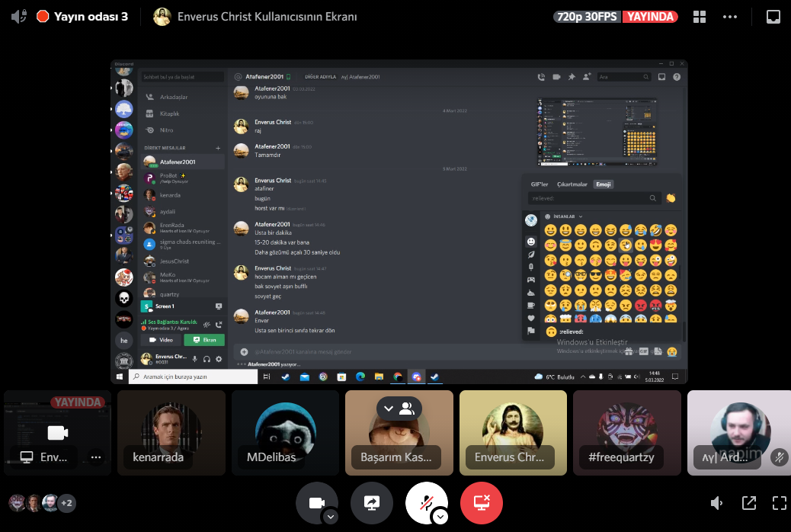This screenshot has height=532, width=791.
Task: In streamed screen, open kenarda direct message
Action: [183, 195]
